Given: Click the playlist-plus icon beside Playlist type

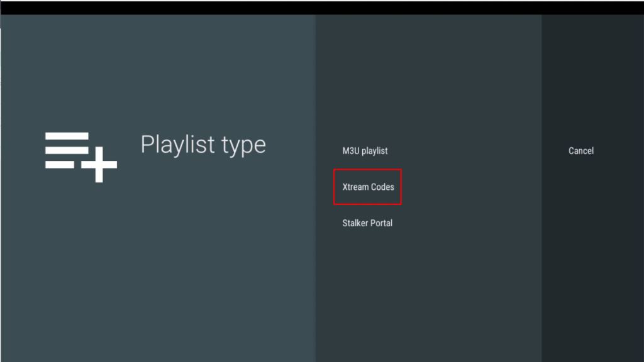Looking at the screenshot, I should coord(80,155).
